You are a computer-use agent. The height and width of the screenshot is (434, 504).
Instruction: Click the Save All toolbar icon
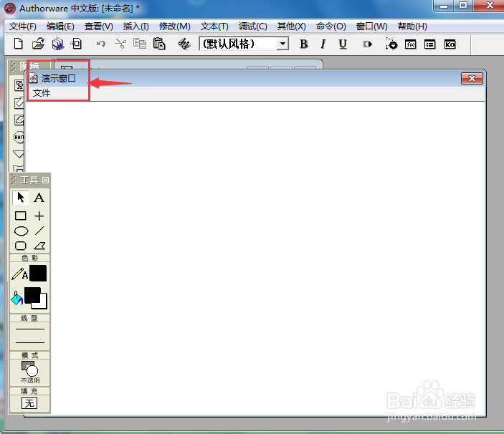click(x=58, y=44)
